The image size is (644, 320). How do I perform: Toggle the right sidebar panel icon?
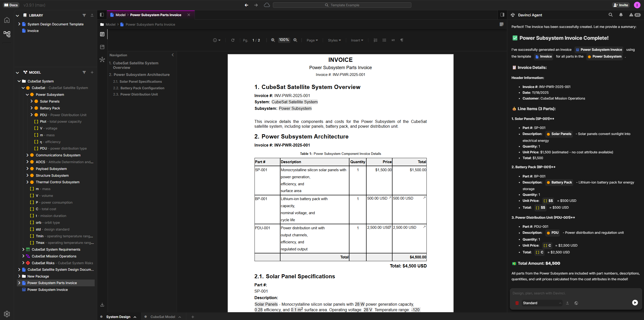click(502, 15)
